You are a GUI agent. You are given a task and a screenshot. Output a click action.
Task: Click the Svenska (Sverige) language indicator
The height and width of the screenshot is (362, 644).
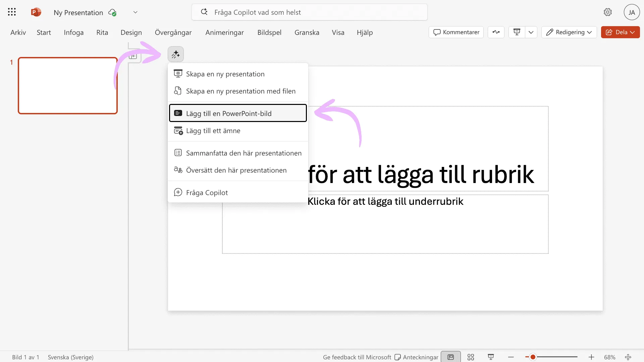click(x=71, y=357)
